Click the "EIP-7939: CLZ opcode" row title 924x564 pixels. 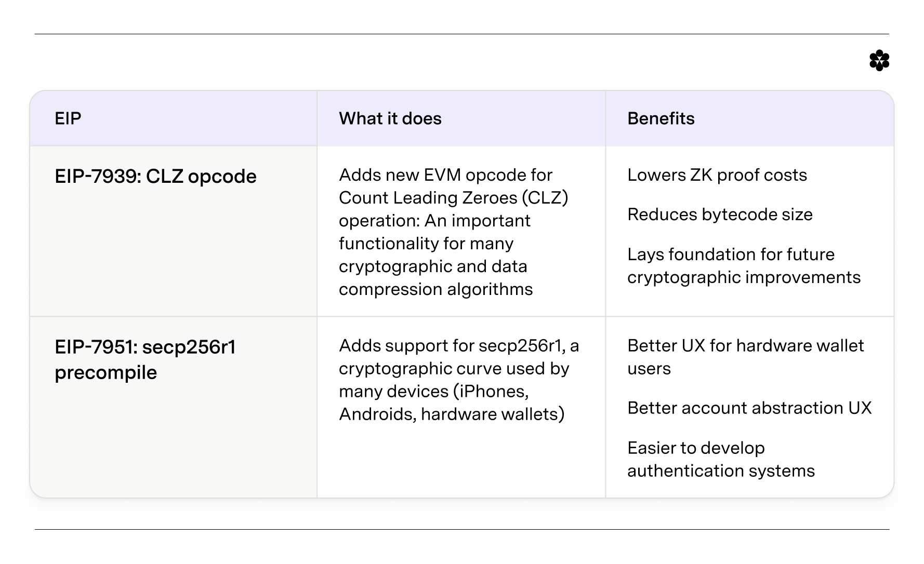[x=155, y=177]
